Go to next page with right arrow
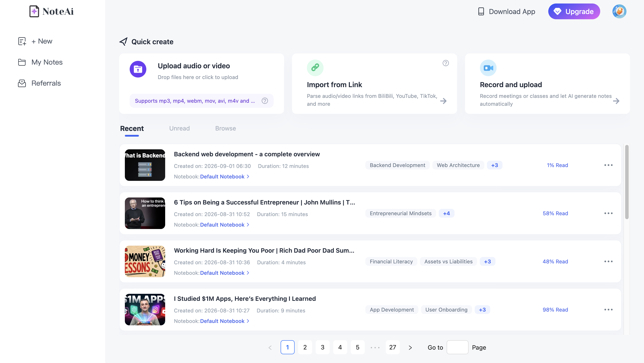This screenshot has width=644, height=363. point(410,347)
